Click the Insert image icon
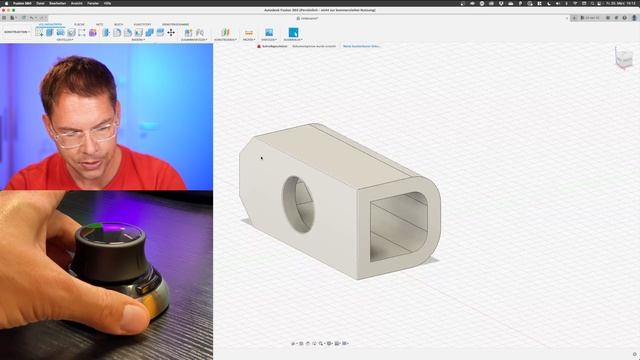Viewport: 640px width, 360px height. tap(269, 32)
